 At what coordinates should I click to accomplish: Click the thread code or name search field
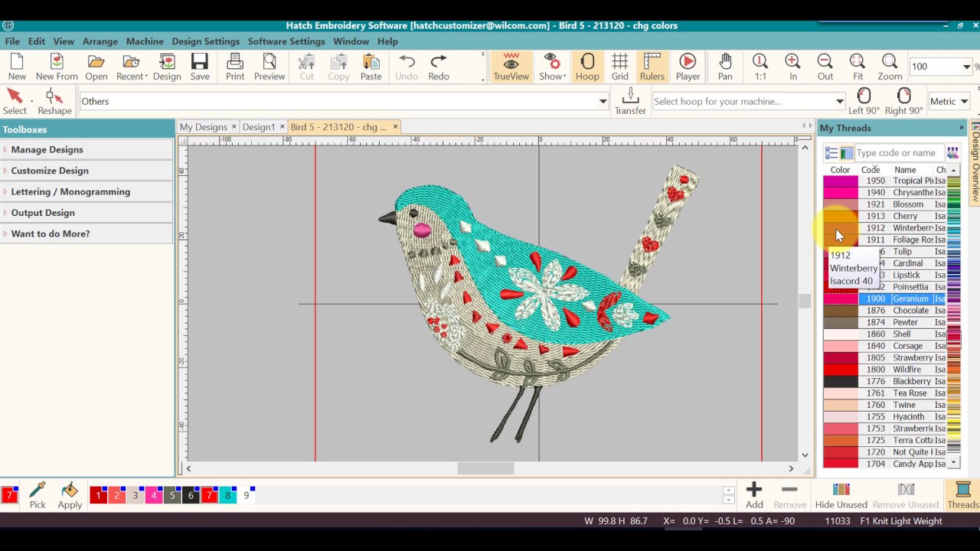click(897, 153)
